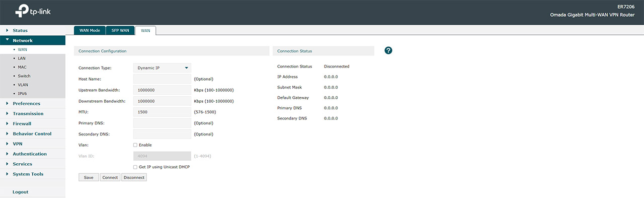644x198 pixels.
Task: Enable the Vlan checkbox
Action: coord(135,145)
